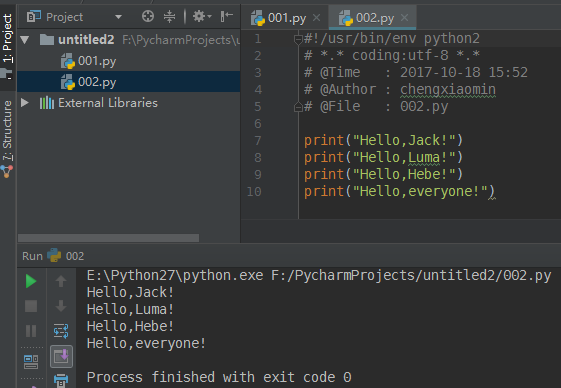Click line number 7 in editor gutter
The image size is (561, 388).
coord(258,141)
